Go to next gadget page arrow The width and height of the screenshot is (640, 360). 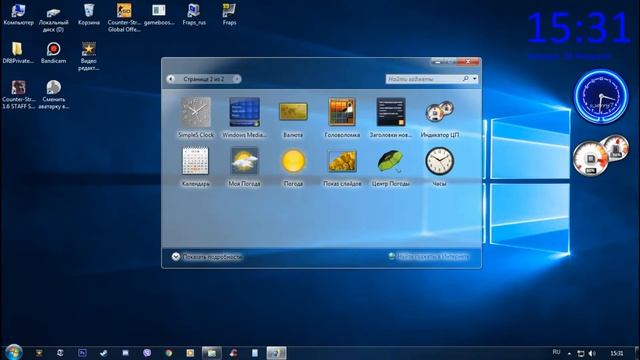237,79
